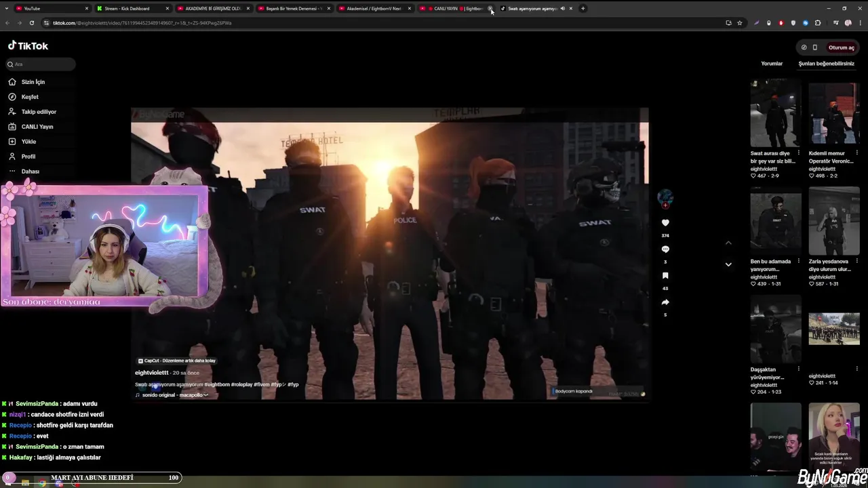Click the TikTok logo

click(x=28, y=46)
